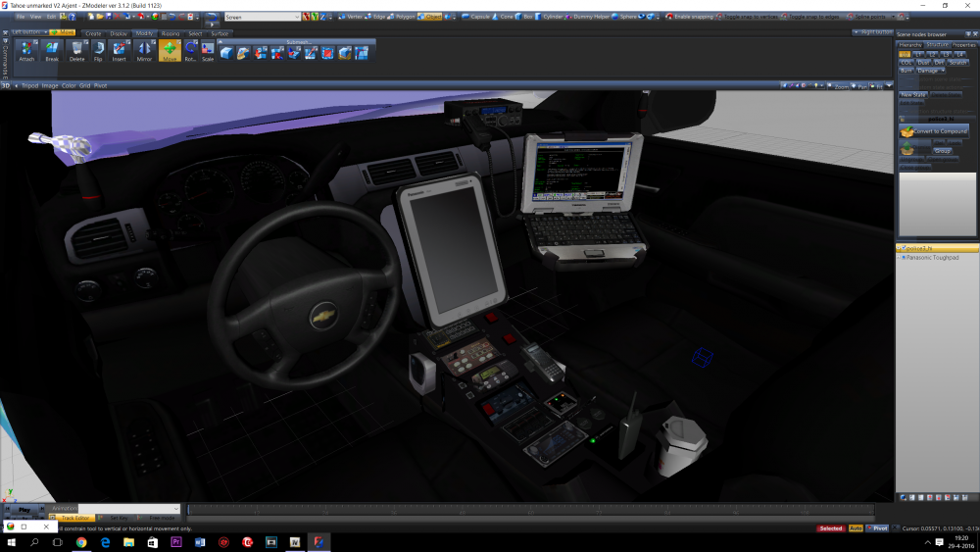Click the New State button
The width and height of the screenshot is (980, 552).
click(x=913, y=94)
